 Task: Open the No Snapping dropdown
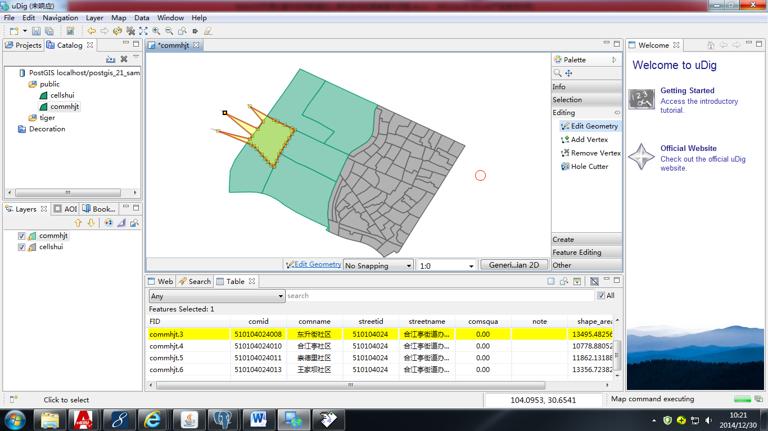(x=378, y=266)
